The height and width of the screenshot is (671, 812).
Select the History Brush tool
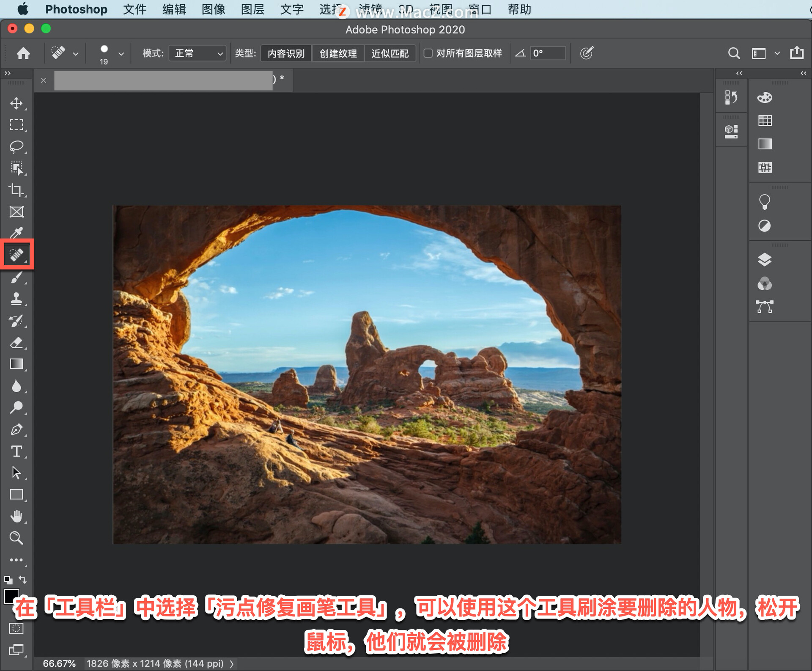[16, 321]
